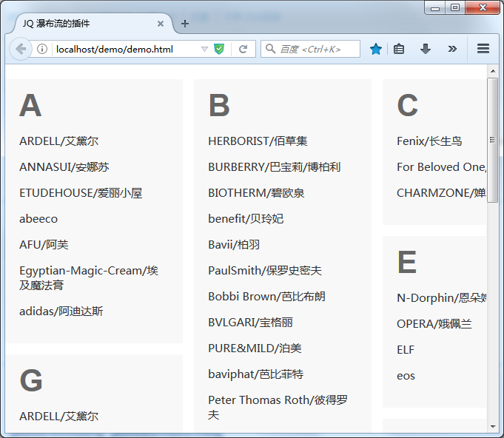The height and width of the screenshot is (438, 504).
Task: Click the search magnifier icon
Action: (270, 49)
